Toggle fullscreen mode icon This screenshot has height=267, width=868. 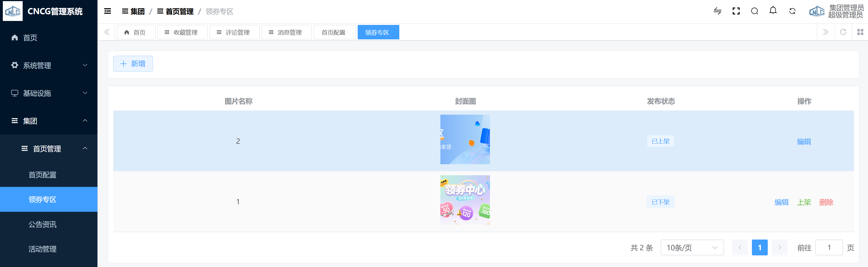[736, 11]
